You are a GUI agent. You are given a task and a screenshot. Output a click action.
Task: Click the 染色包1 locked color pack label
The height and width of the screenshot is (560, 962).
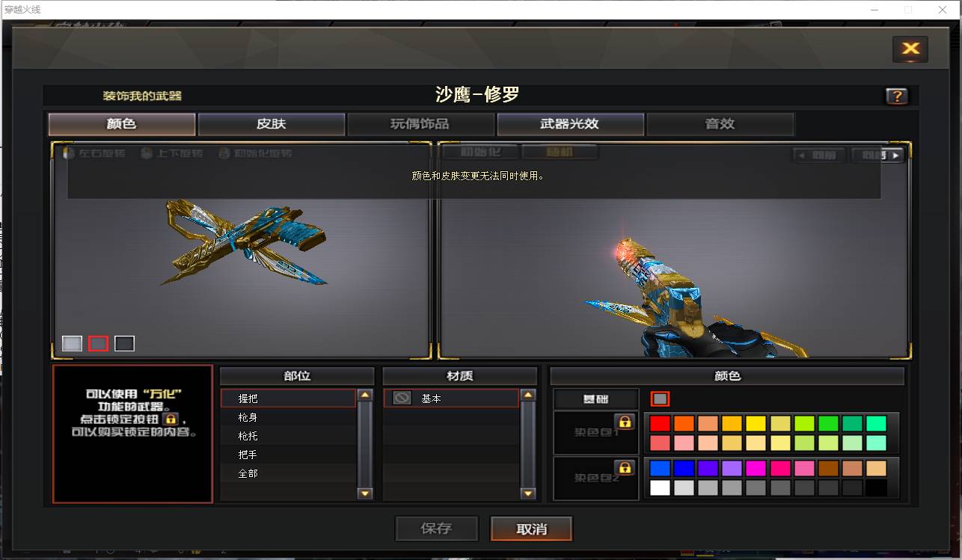click(596, 432)
